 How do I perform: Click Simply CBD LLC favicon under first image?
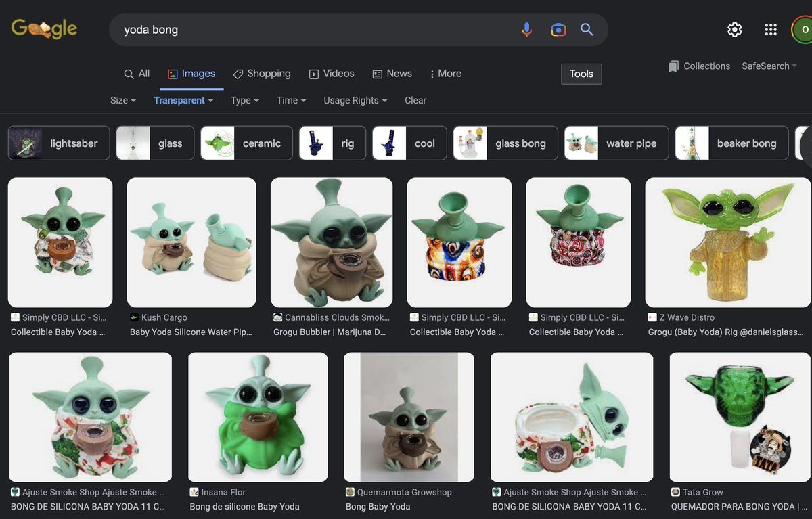15,317
